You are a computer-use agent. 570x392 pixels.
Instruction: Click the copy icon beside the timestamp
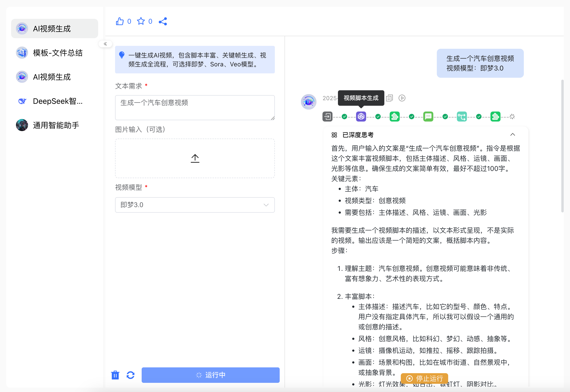[x=389, y=98]
